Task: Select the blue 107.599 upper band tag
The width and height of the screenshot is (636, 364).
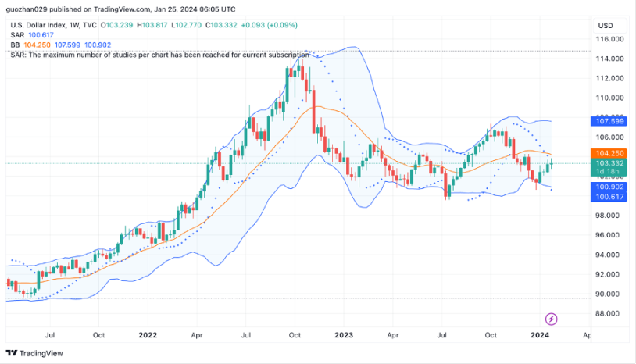Action: tap(609, 121)
